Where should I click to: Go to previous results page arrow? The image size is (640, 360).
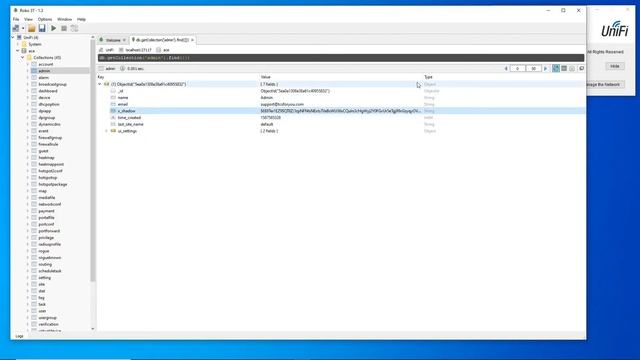point(506,69)
